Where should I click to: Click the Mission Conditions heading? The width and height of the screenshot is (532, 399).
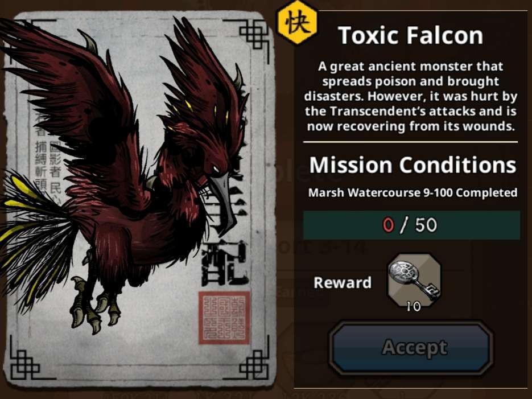click(x=413, y=165)
